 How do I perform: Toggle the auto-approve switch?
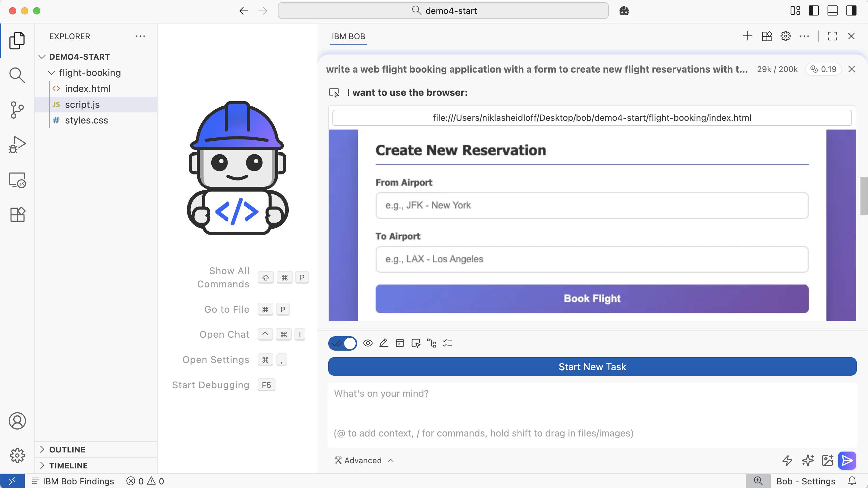[x=342, y=343]
